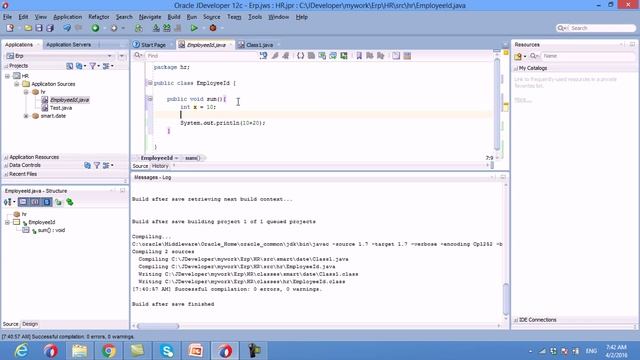Switch to the Class1.java editor tab
The width and height of the screenshot is (640, 360).
[259, 45]
